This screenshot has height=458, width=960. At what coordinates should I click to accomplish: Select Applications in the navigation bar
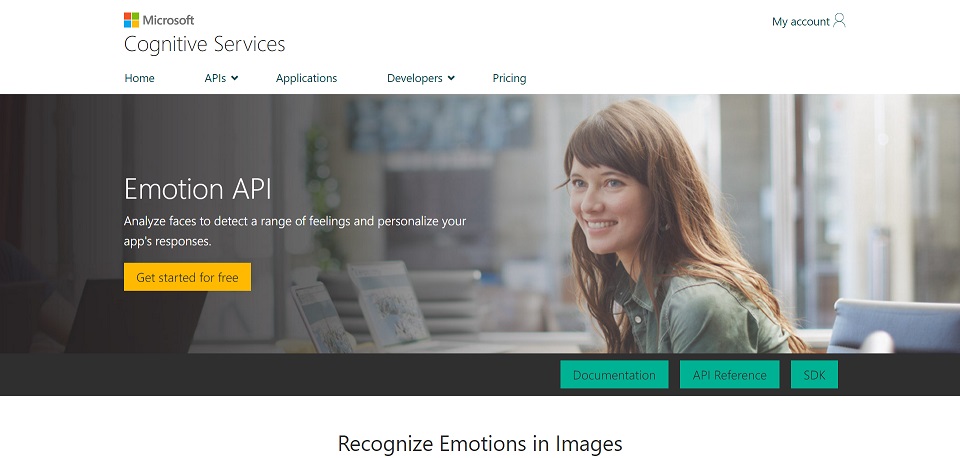[x=306, y=78]
